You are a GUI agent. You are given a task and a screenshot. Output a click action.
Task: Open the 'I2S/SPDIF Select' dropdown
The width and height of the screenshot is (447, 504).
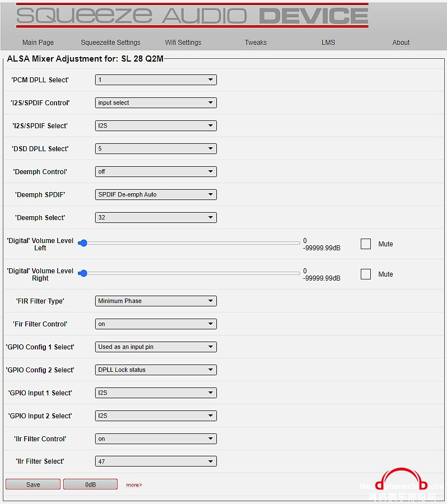point(156,125)
